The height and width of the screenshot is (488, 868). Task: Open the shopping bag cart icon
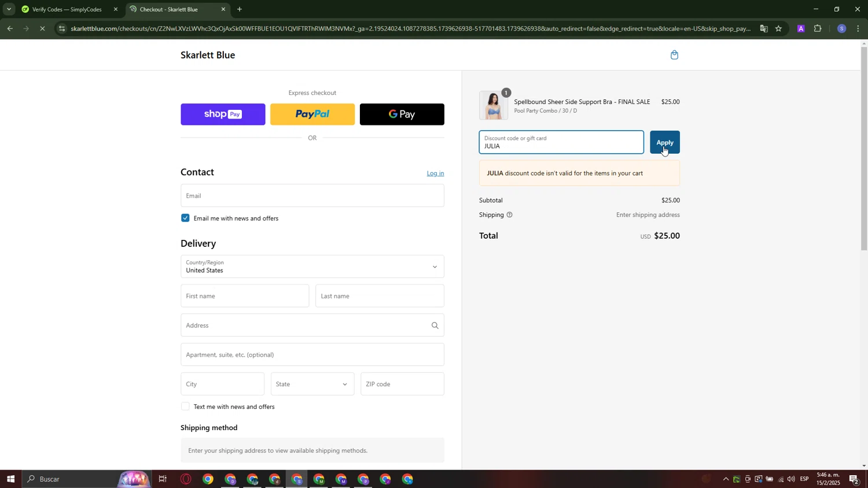coord(674,55)
